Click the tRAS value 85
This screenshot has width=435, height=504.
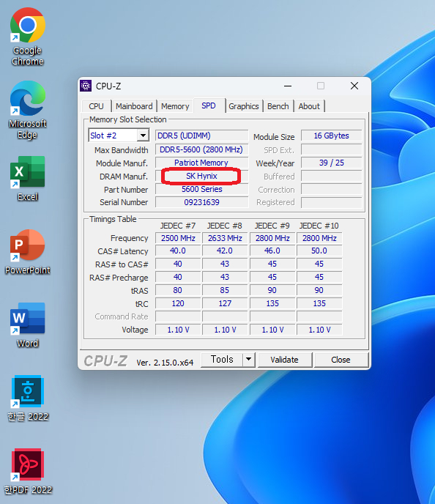(225, 290)
